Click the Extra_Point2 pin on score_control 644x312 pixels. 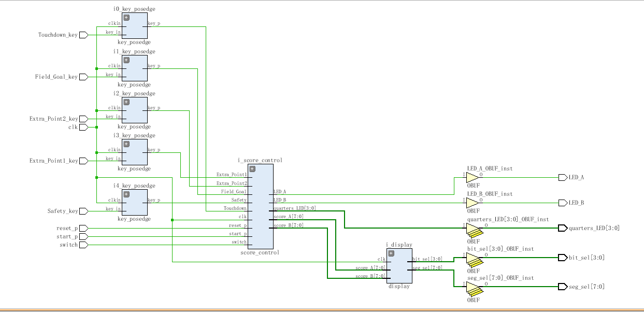pos(232,183)
